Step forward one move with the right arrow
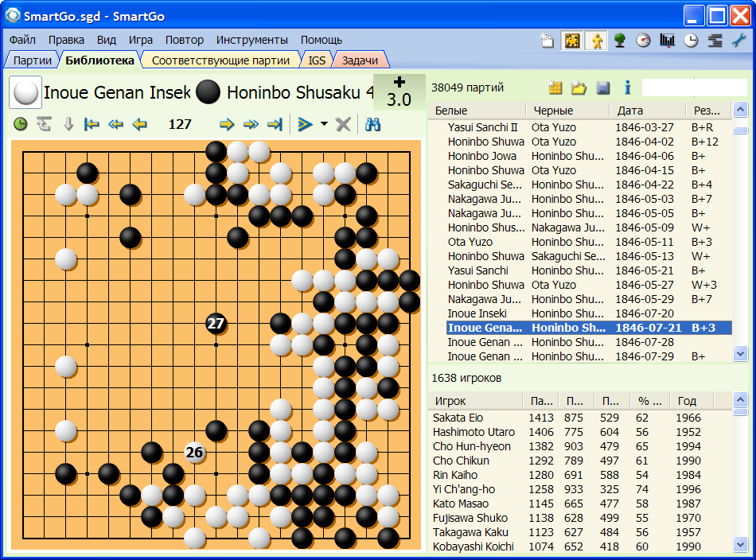Screen dimensions: 756x560 [x=227, y=124]
